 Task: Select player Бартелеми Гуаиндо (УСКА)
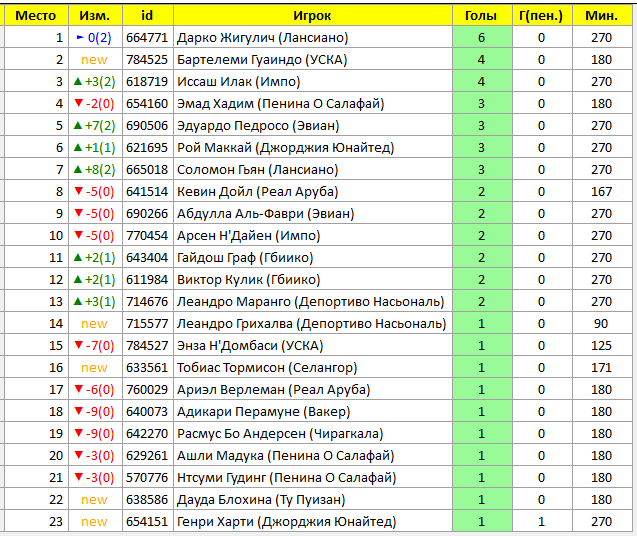click(x=262, y=60)
